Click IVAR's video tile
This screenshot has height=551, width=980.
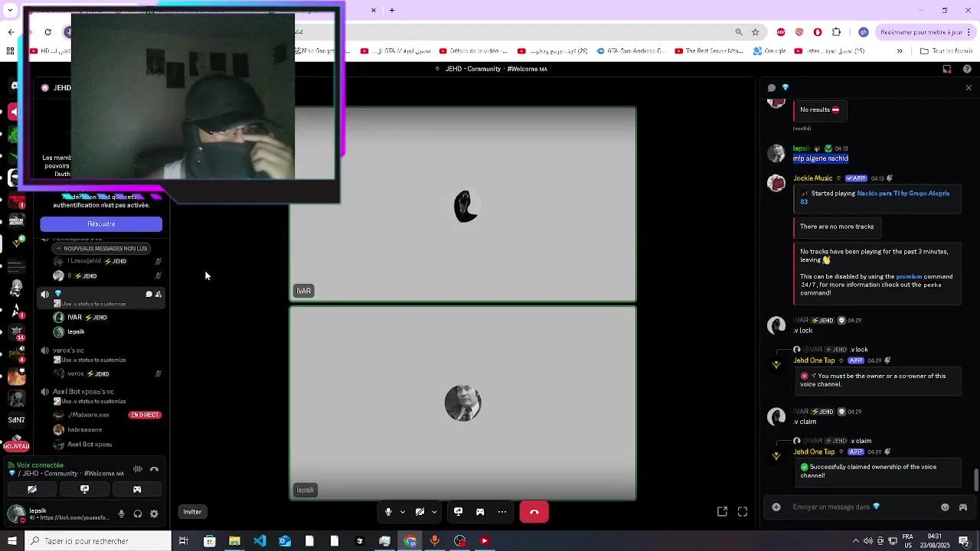[x=462, y=204]
